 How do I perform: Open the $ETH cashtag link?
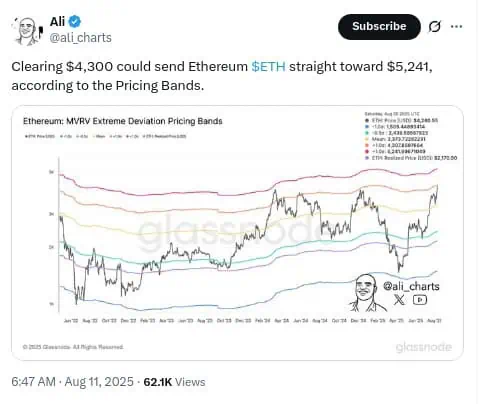[268, 67]
